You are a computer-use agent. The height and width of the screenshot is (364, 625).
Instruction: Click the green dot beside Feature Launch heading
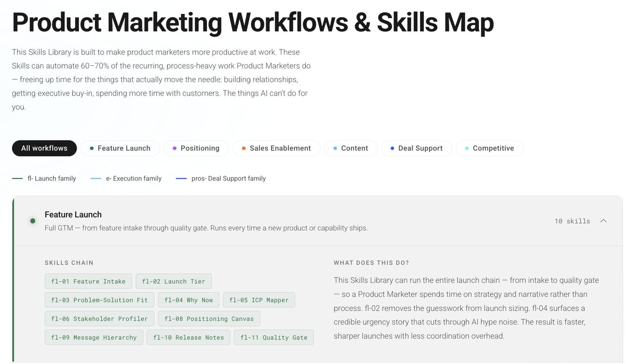click(33, 221)
